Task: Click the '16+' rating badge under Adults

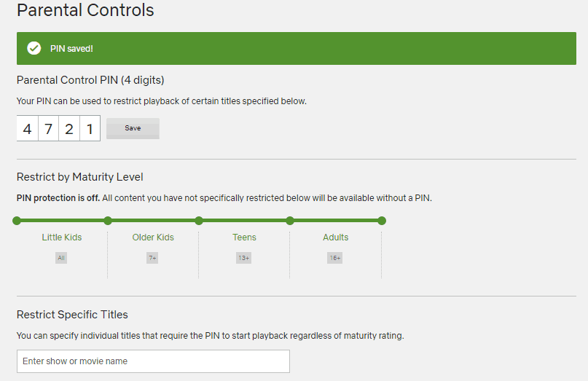Action: pos(334,258)
